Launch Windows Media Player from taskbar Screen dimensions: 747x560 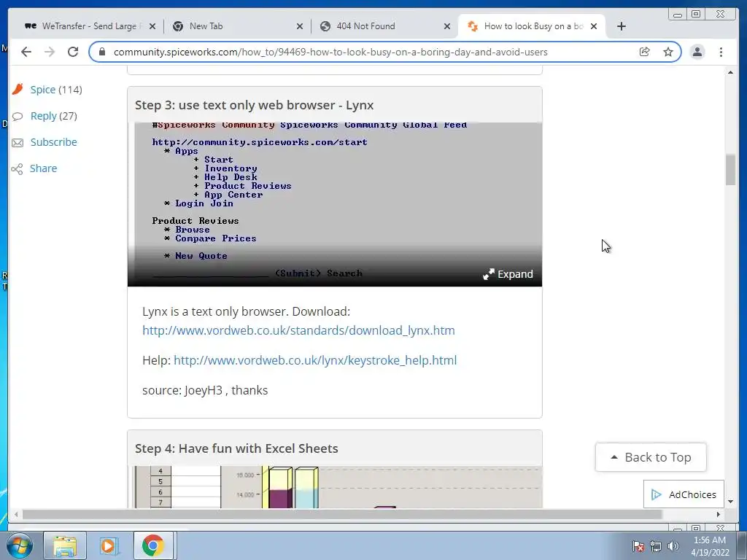(108, 545)
